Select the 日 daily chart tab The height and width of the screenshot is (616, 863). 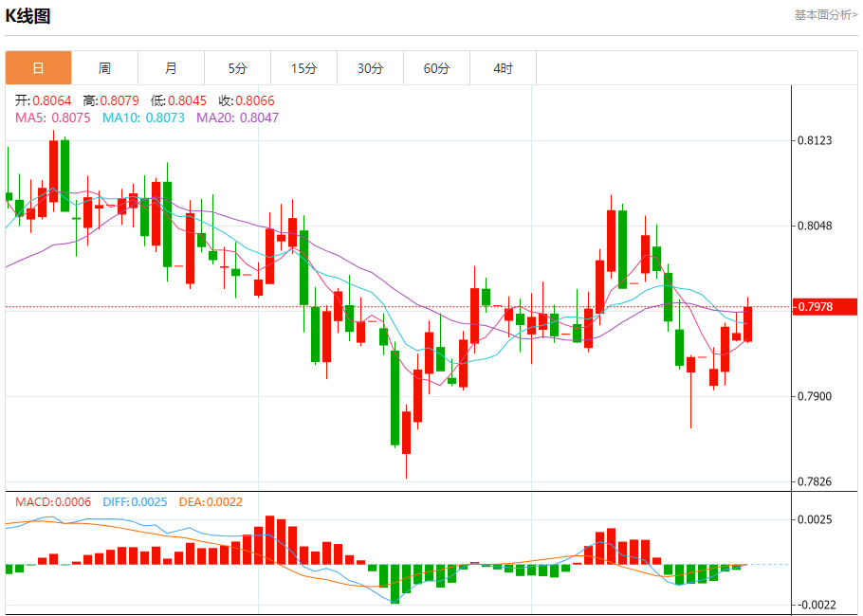[39, 68]
